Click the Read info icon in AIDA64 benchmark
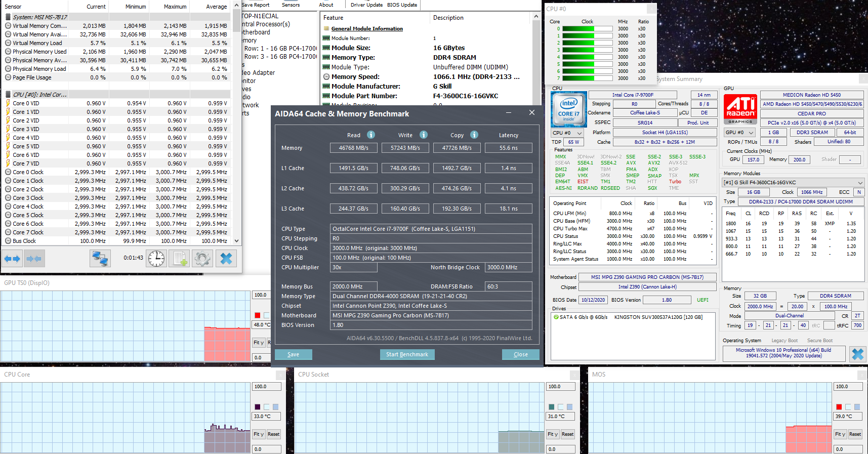The height and width of the screenshot is (454, 868). tap(371, 135)
